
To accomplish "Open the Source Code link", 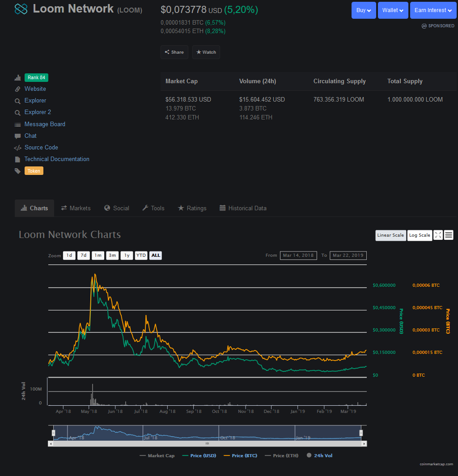I will (41, 147).
